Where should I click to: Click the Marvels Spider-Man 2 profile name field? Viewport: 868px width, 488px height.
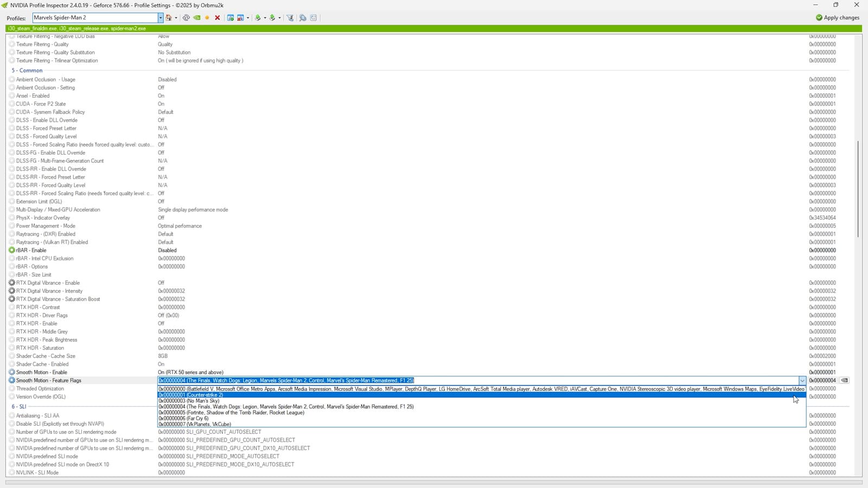point(95,18)
